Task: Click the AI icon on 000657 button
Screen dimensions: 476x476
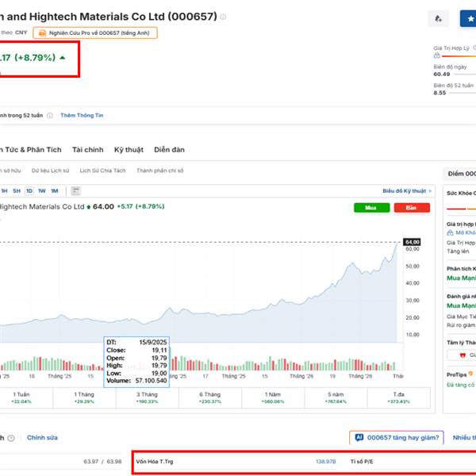Action: (359, 437)
